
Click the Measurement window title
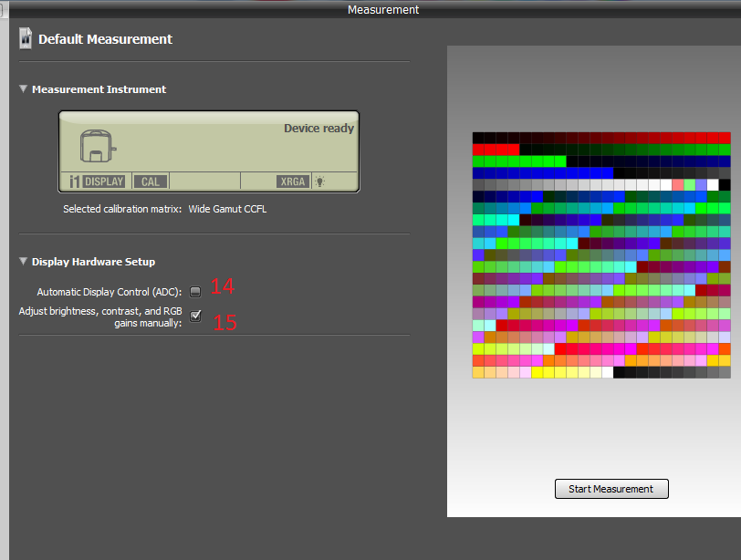pos(383,9)
